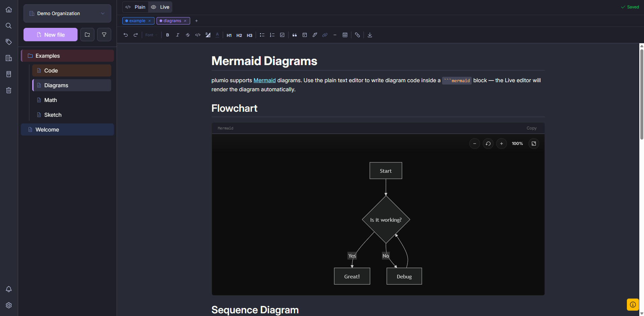The width and height of the screenshot is (644, 316).
Task: Open the Sketch file
Action: pyautogui.click(x=72, y=115)
